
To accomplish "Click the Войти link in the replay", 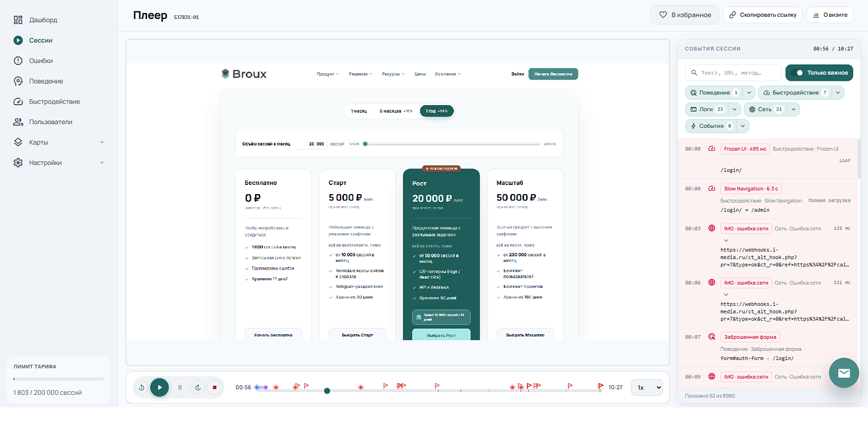I will point(518,74).
